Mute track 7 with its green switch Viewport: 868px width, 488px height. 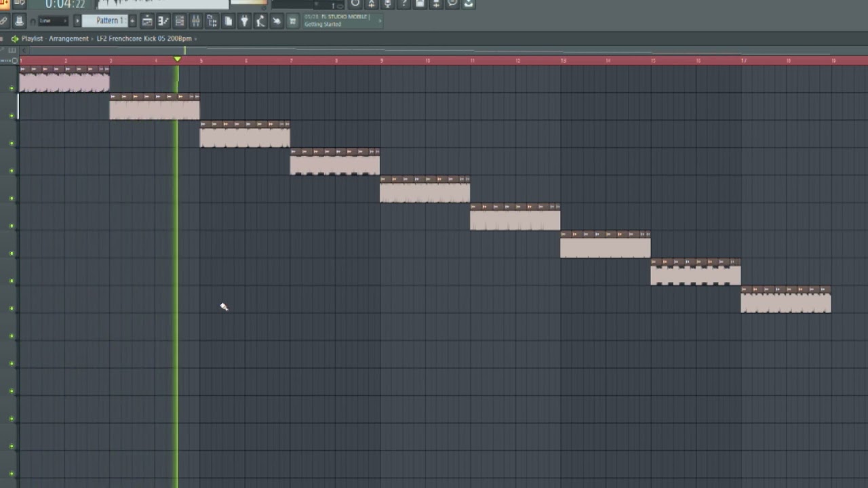pyautogui.click(x=12, y=253)
